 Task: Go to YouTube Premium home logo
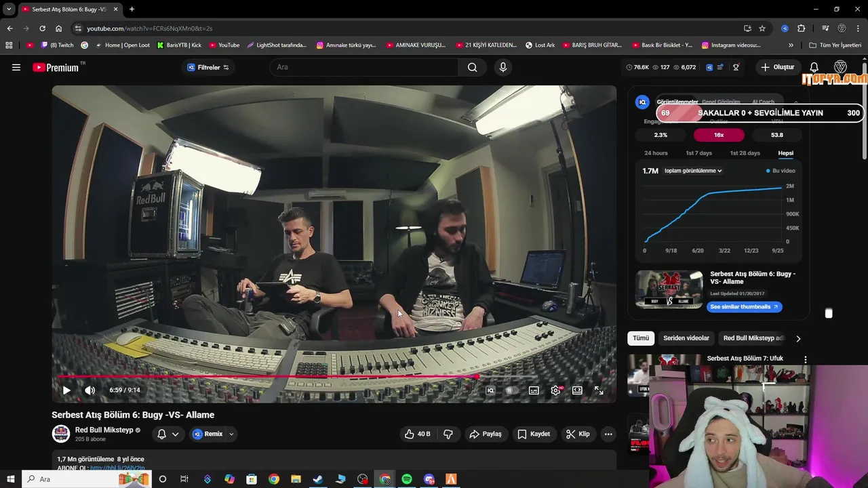coord(56,67)
